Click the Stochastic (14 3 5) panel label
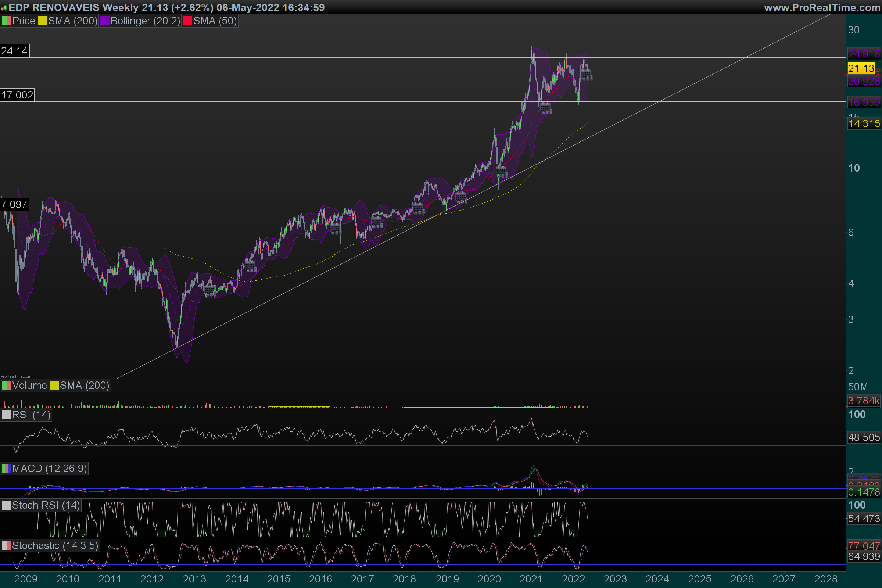 pos(55,546)
